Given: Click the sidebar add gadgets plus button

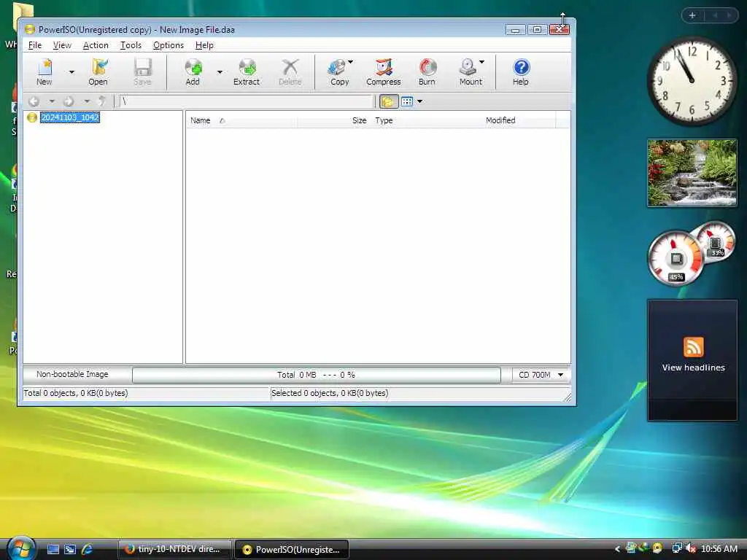Looking at the screenshot, I should click(x=693, y=16).
